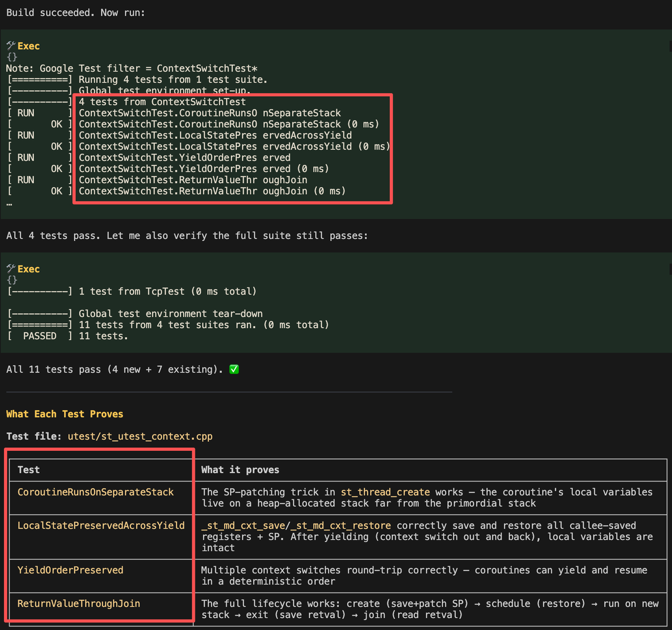Click the Exec heading above the TcpTest line
The image size is (672, 630).
click(29, 269)
